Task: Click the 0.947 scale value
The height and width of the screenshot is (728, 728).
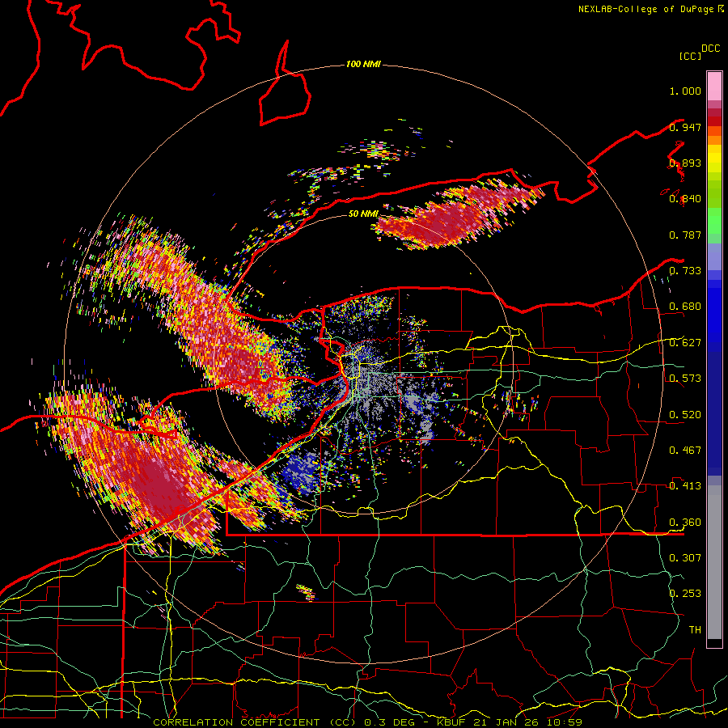Action: tap(685, 127)
